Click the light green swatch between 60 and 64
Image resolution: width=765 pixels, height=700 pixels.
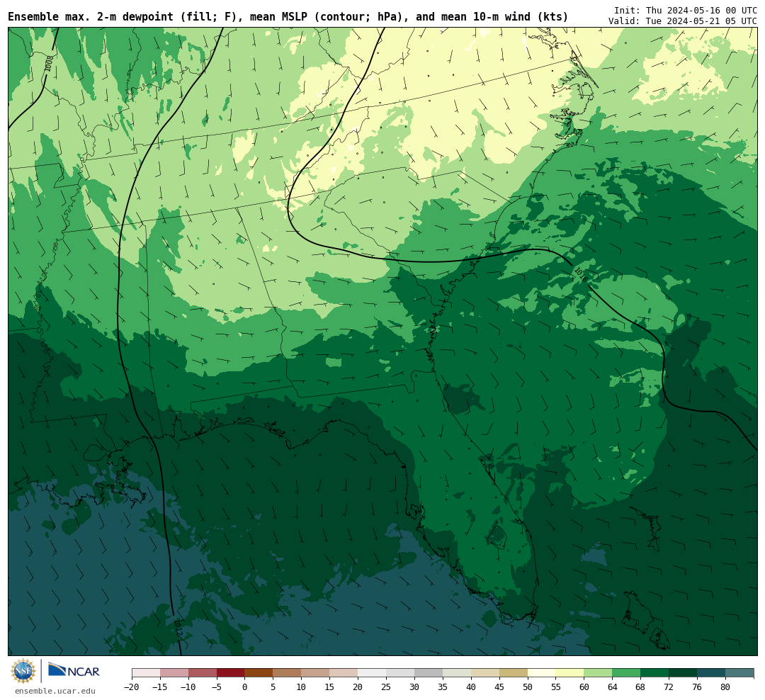click(598, 673)
